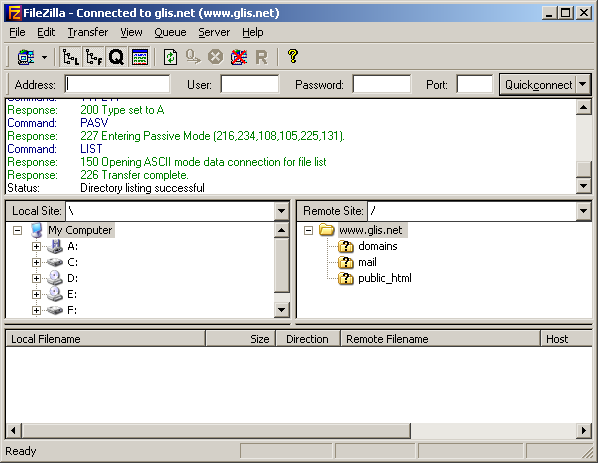Open the Help menu
The height and width of the screenshot is (463, 598).
(252, 32)
